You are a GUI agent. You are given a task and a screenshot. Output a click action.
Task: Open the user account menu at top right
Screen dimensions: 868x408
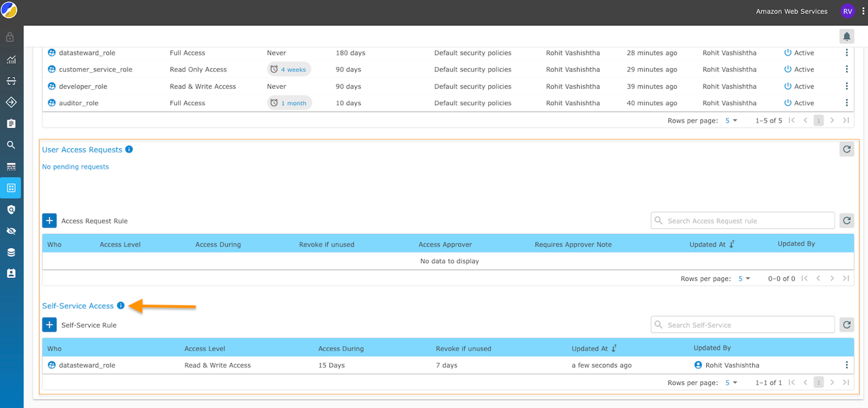click(847, 11)
